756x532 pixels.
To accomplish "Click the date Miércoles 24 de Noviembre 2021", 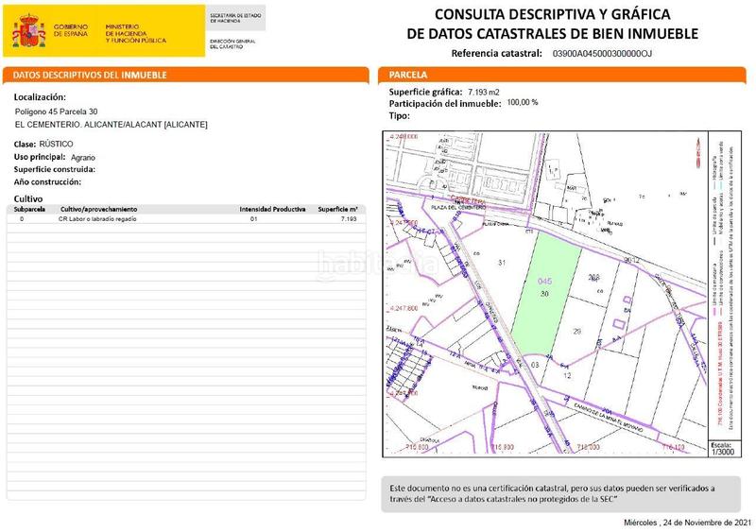I will (x=687, y=523).
